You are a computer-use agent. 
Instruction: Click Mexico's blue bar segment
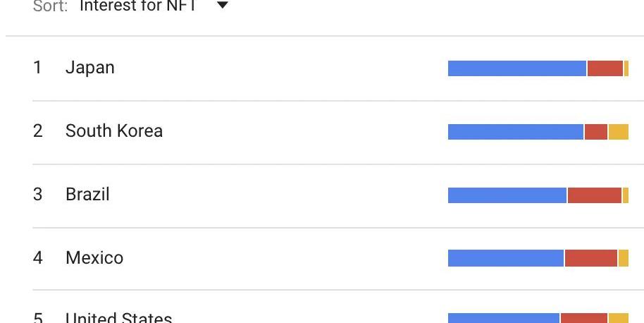505,259
